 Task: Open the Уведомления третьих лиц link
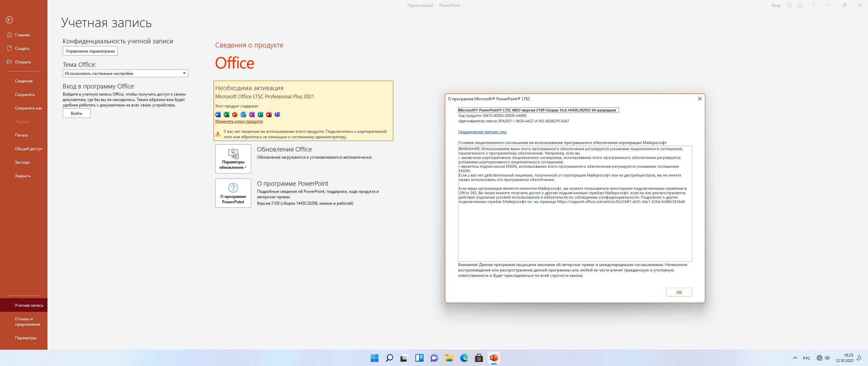tap(482, 132)
